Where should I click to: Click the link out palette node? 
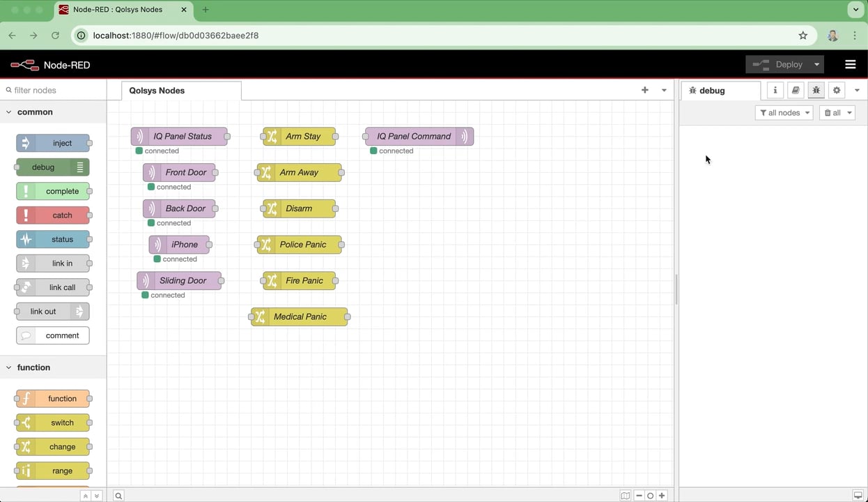click(x=53, y=312)
